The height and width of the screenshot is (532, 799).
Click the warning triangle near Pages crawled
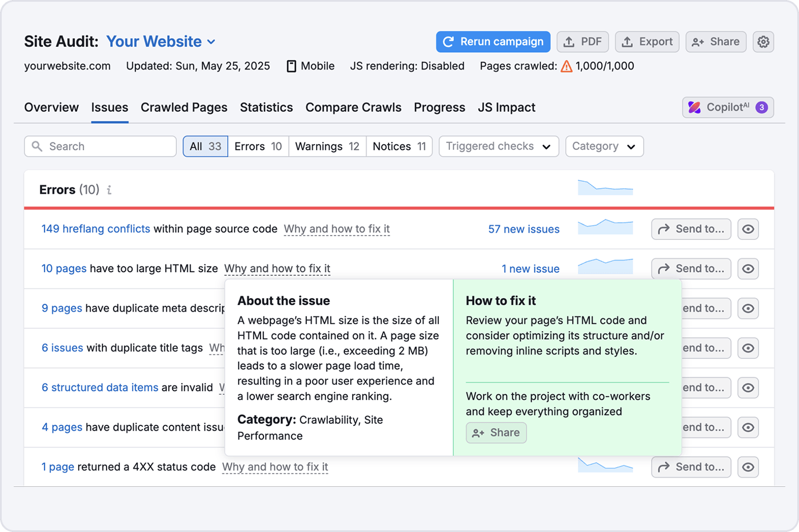tap(566, 66)
